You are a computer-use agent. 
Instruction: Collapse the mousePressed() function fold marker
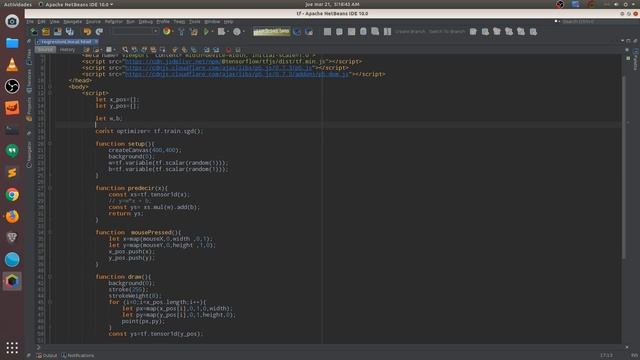pos(50,232)
